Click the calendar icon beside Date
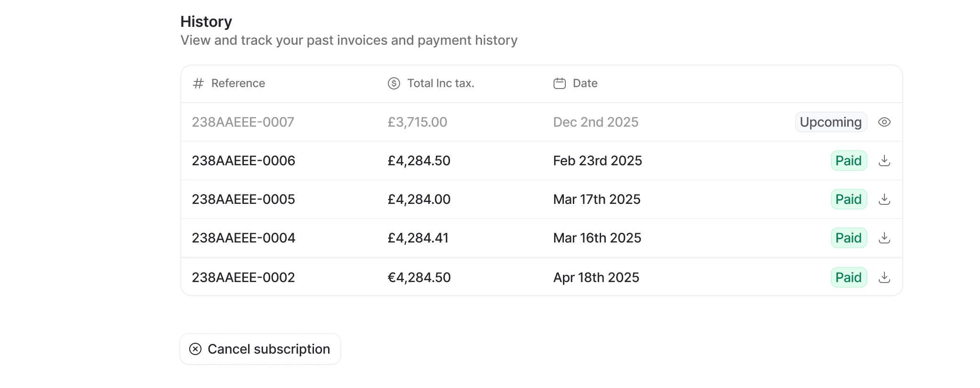This screenshot has width=980, height=388. tap(560, 83)
